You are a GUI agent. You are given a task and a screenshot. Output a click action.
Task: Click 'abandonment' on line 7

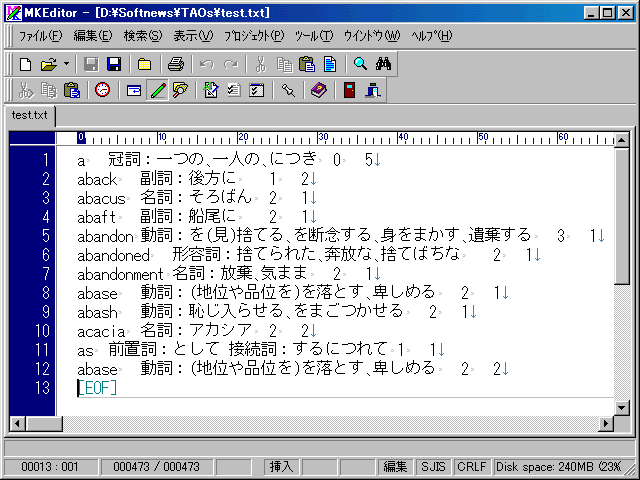[120, 274]
